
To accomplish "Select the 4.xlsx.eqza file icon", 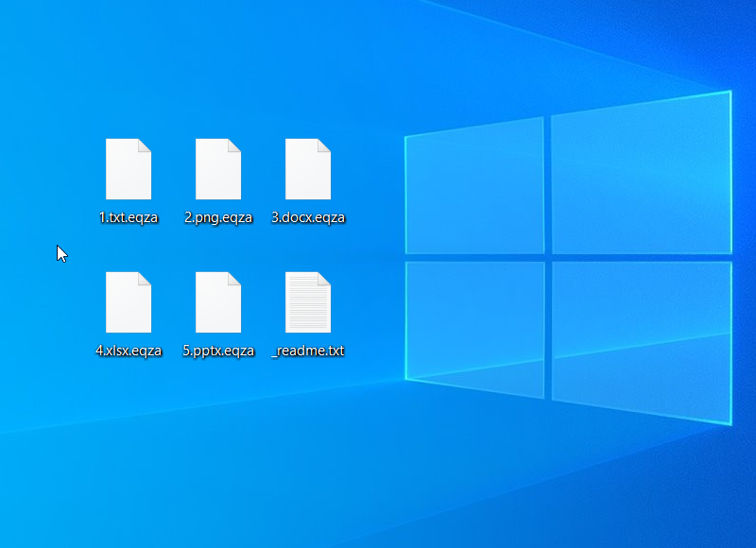I will (x=128, y=302).
